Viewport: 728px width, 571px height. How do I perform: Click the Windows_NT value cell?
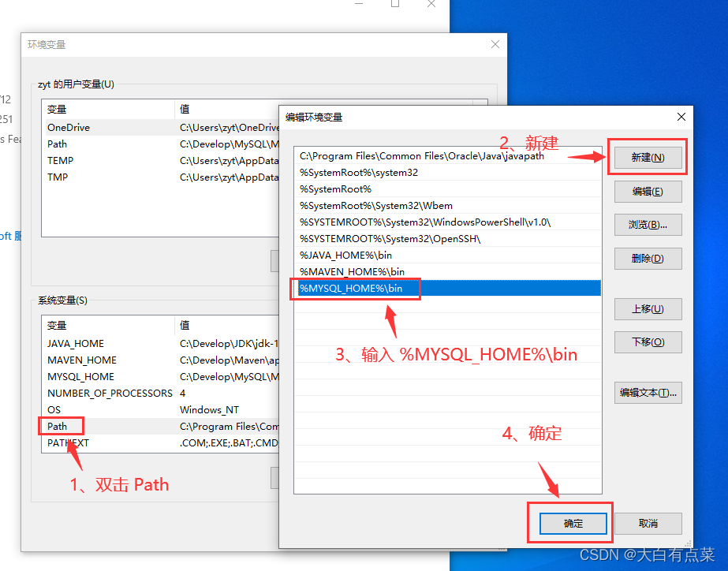(209, 410)
